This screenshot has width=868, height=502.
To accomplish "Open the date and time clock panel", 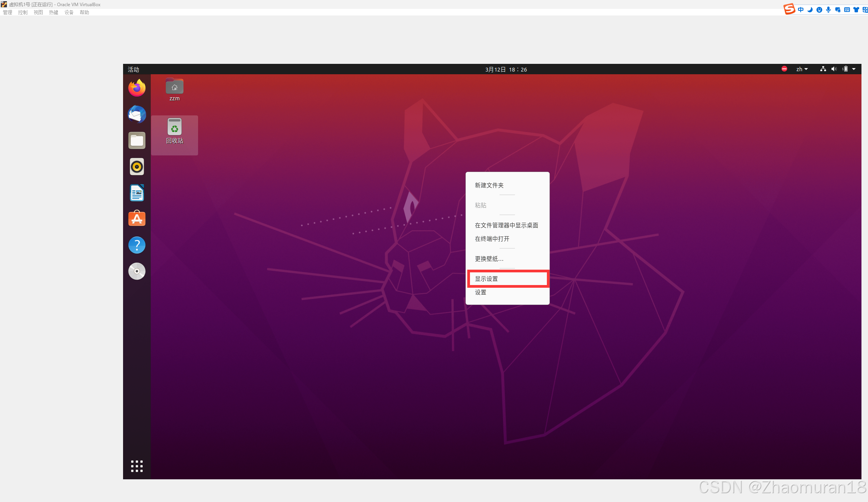I will 506,70.
